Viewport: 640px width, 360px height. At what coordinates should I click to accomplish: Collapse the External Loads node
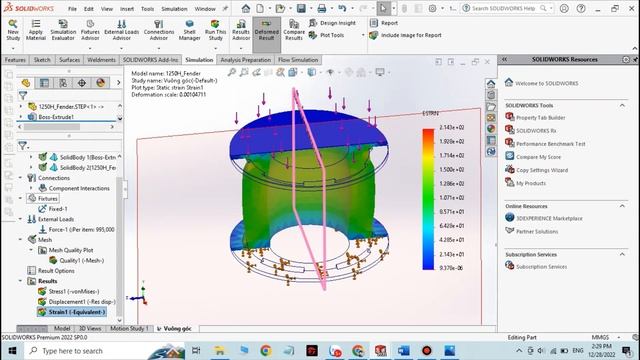[x=20, y=219]
